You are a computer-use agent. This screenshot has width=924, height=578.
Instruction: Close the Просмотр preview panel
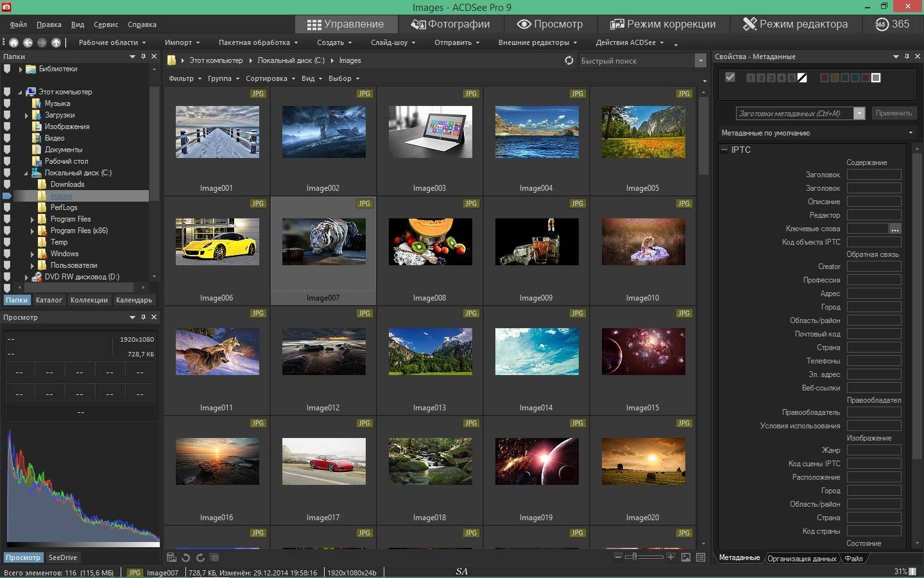(154, 317)
